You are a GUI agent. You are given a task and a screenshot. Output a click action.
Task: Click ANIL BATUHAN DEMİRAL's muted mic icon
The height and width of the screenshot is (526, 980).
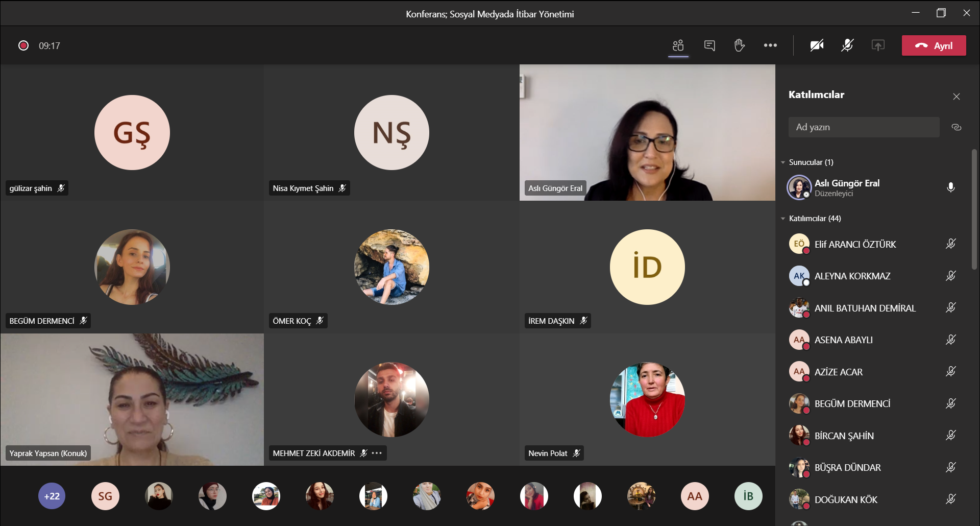coord(951,308)
